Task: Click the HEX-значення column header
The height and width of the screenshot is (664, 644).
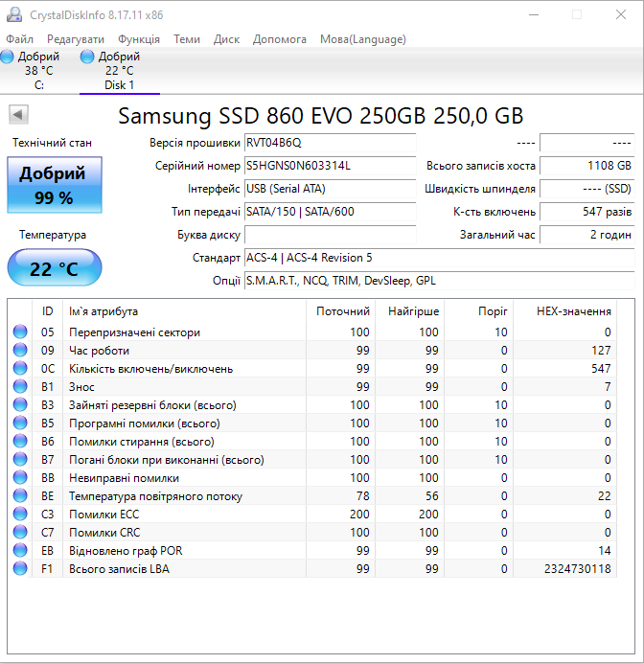Action: [565, 311]
